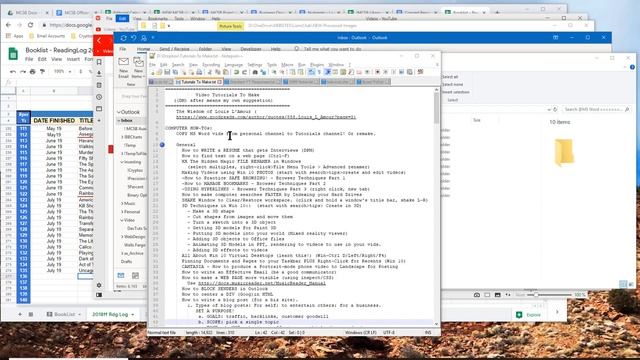Expand the Music folder in Outlook
640x360 pixels.
pos(122,203)
